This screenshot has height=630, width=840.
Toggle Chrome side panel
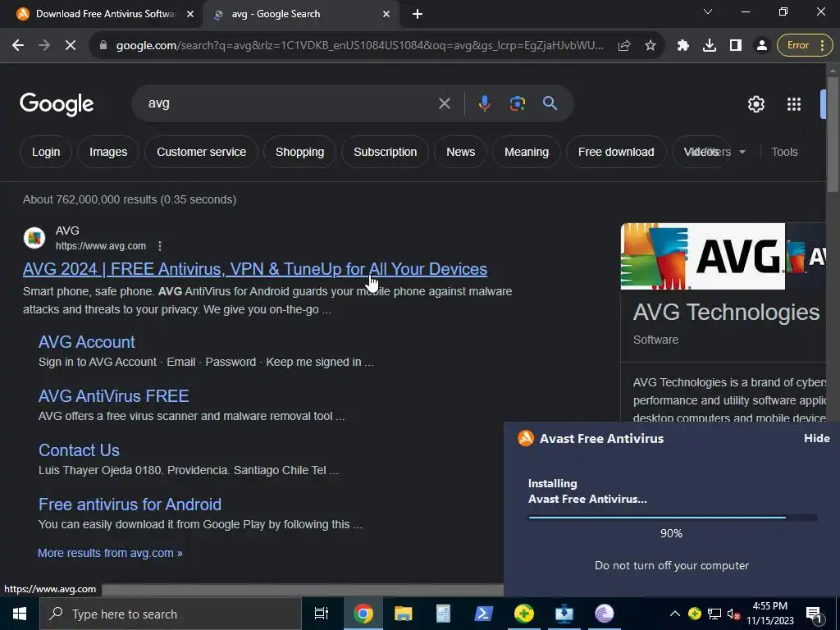click(x=736, y=46)
